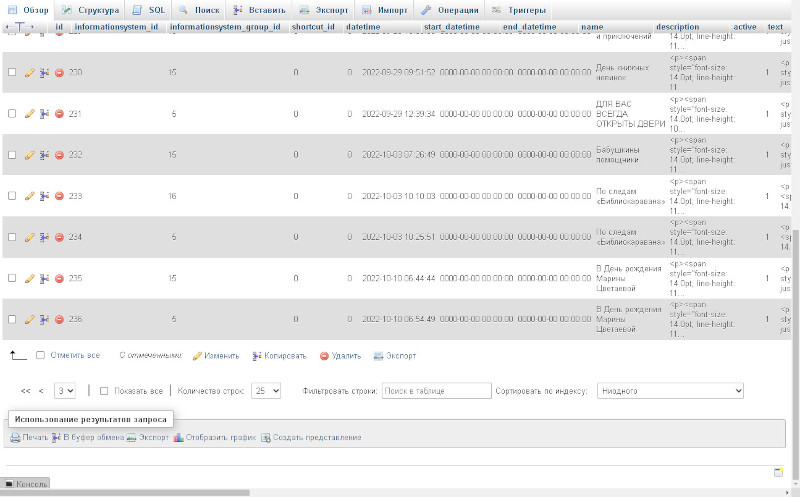Open the Консоль panel
The height and width of the screenshot is (497, 800).
(26, 483)
